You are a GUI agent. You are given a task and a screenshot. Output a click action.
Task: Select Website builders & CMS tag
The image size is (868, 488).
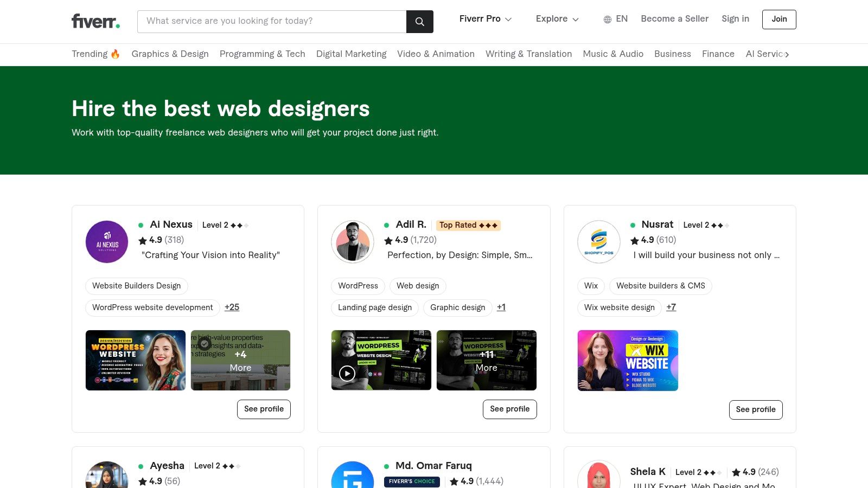[x=661, y=286]
